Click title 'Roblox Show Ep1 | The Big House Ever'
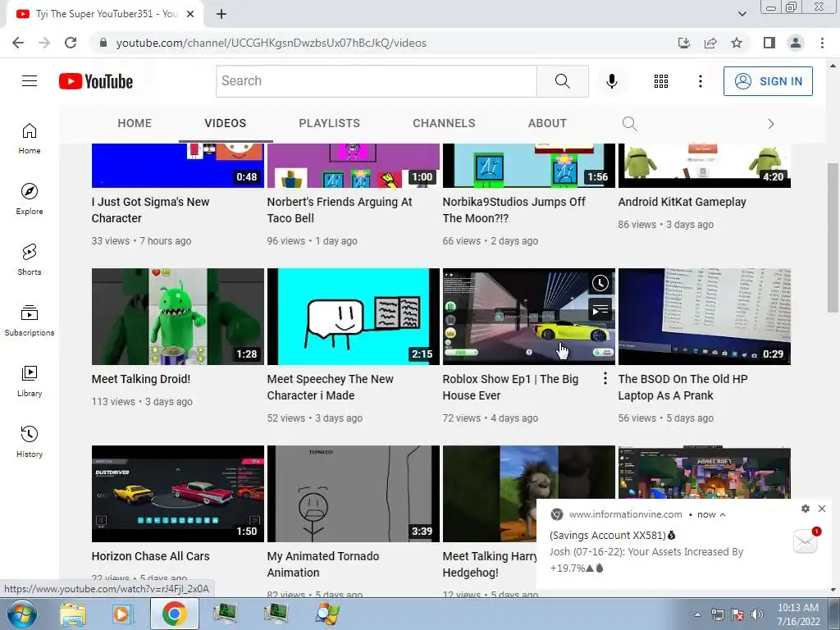 (x=510, y=387)
